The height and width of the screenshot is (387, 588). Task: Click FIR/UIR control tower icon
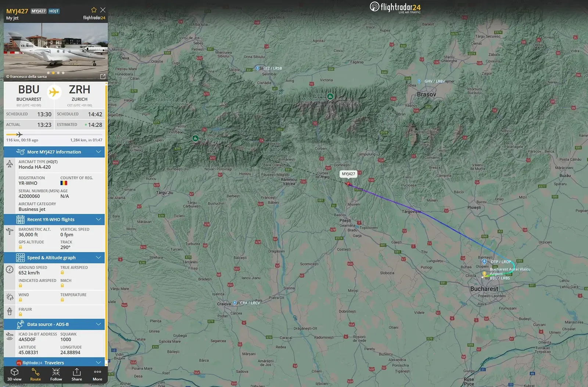tap(10, 312)
